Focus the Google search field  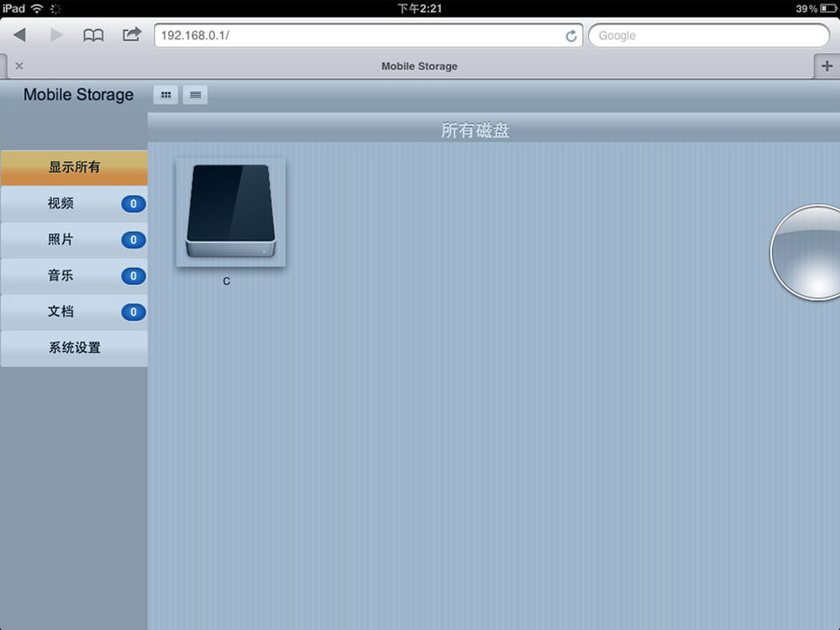coord(709,35)
